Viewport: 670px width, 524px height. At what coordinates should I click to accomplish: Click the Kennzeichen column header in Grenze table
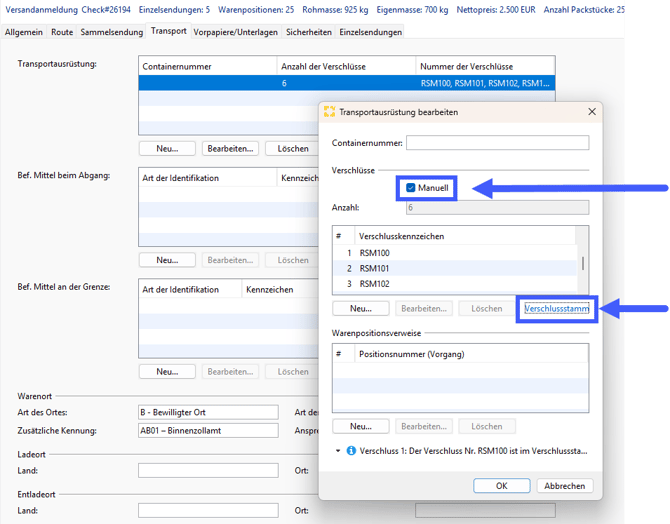[280, 290]
